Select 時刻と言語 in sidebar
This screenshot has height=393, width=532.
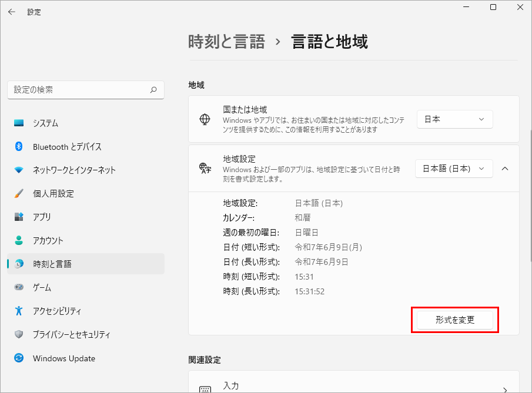(86, 264)
